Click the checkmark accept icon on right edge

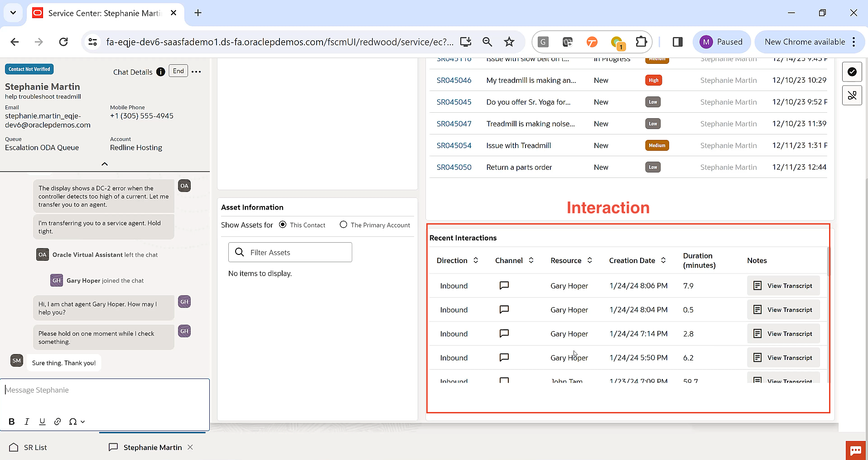(x=852, y=72)
